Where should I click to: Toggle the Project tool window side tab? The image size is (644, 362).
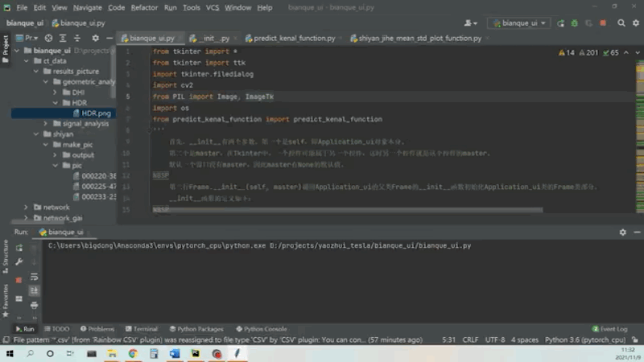pyautogui.click(x=5, y=46)
